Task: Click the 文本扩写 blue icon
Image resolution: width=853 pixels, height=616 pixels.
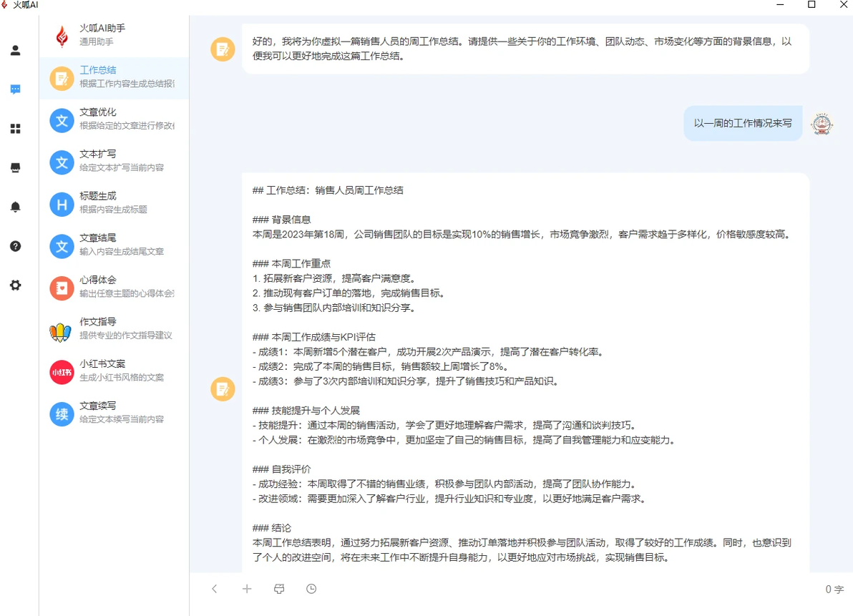Action: pyautogui.click(x=62, y=162)
